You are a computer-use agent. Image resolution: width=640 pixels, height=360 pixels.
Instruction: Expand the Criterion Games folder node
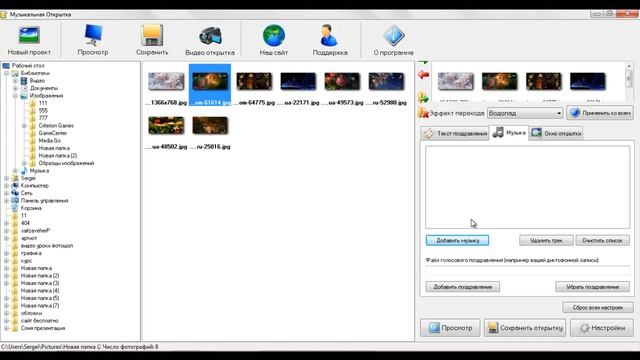coord(24,126)
